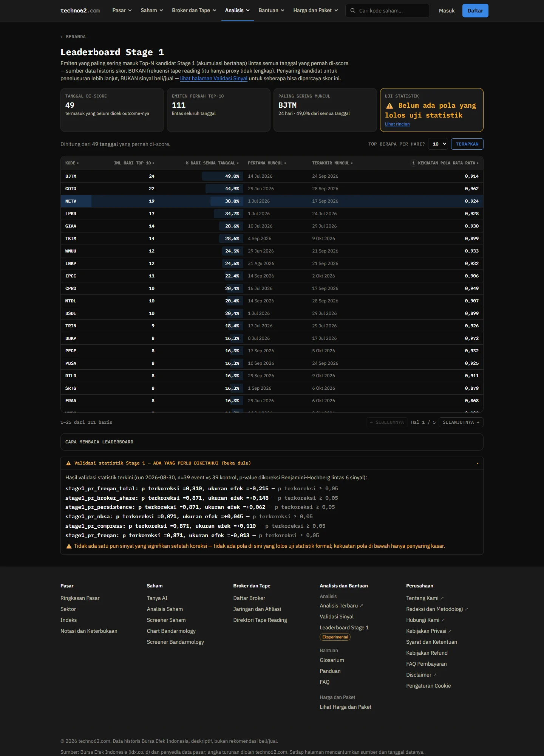This screenshot has height=756, width=544.
Task: Open the Harga dan Paket menu
Action: (315, 10)
